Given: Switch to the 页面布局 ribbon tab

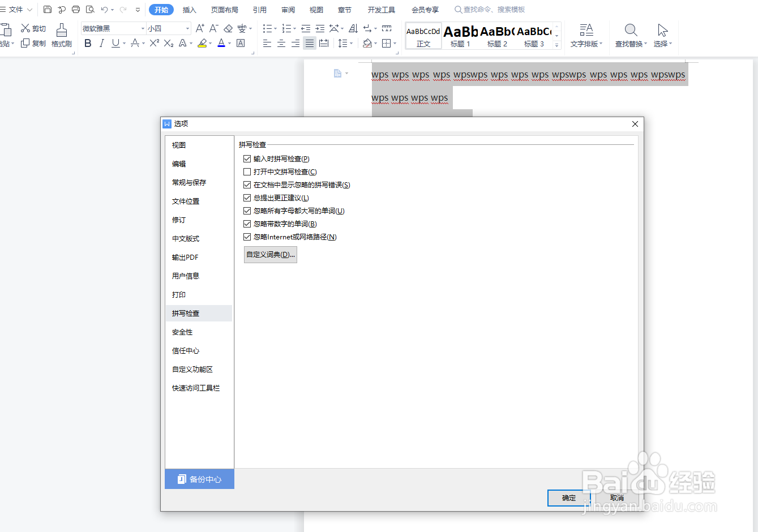Looking at the screenshot, I should (x=224, y=10).
